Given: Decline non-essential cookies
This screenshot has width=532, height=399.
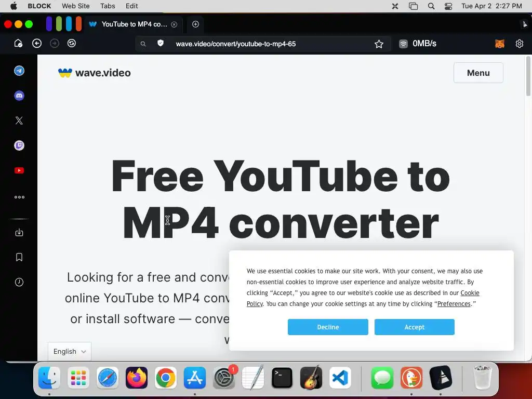Looking at the screenshot, I should pos(328,327).
